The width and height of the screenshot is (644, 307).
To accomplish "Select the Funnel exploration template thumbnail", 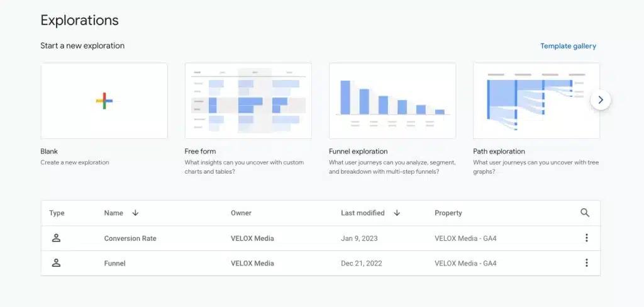I will 392,101.
